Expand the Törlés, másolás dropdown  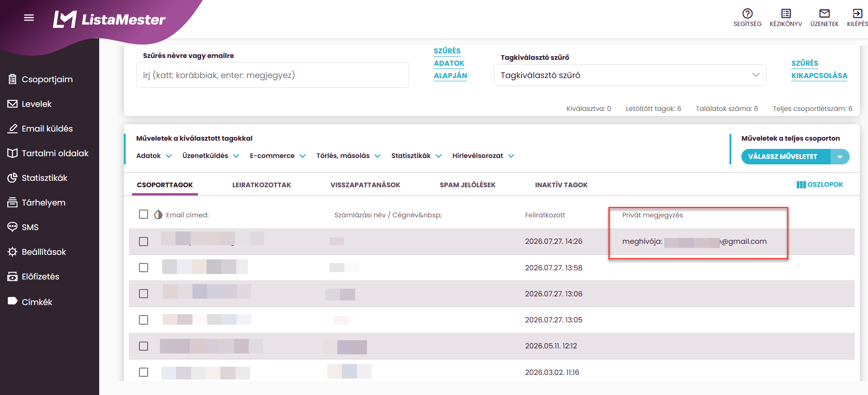[348, 156]
